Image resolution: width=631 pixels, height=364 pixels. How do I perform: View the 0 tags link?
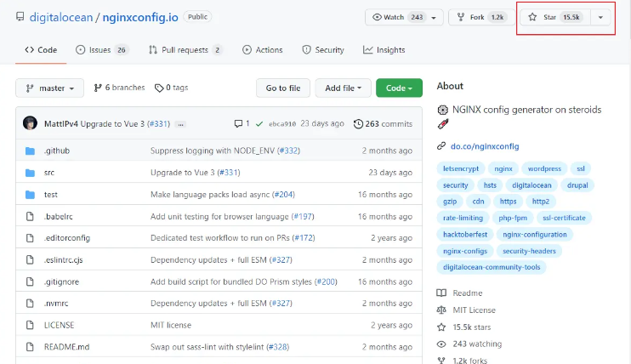coord(172,88)
